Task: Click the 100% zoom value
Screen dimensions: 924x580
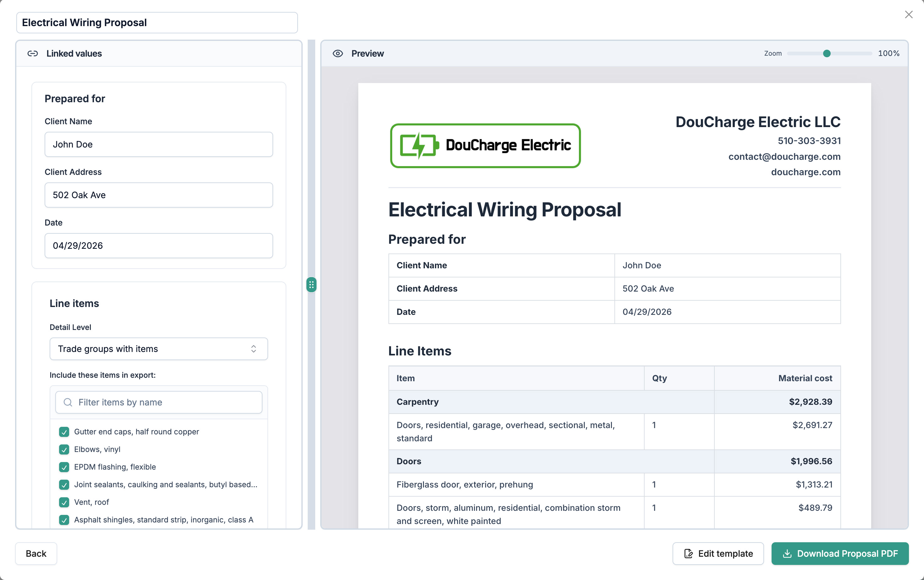Action: (x=888, y=54)
